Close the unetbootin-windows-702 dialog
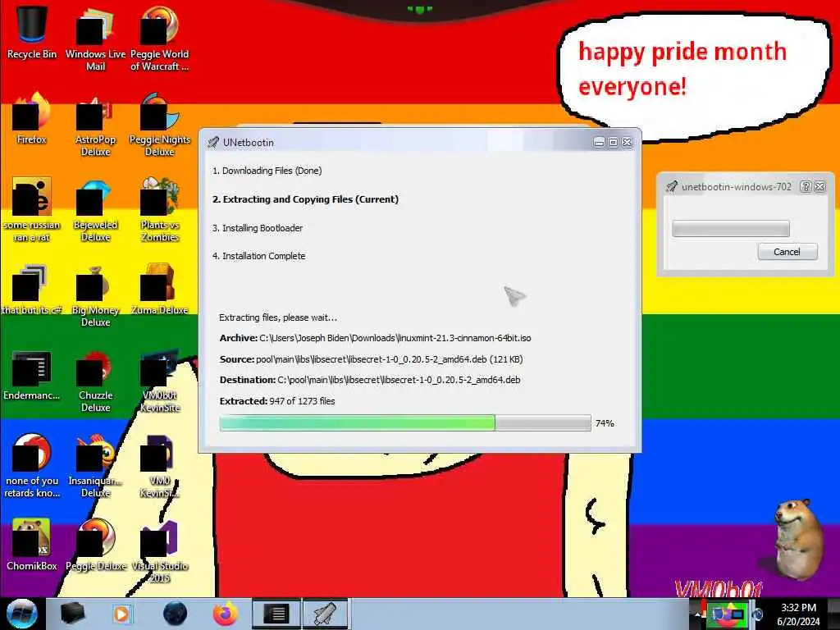Image resolution: width=840 pixels, height=630 pixels. point(819,186)
